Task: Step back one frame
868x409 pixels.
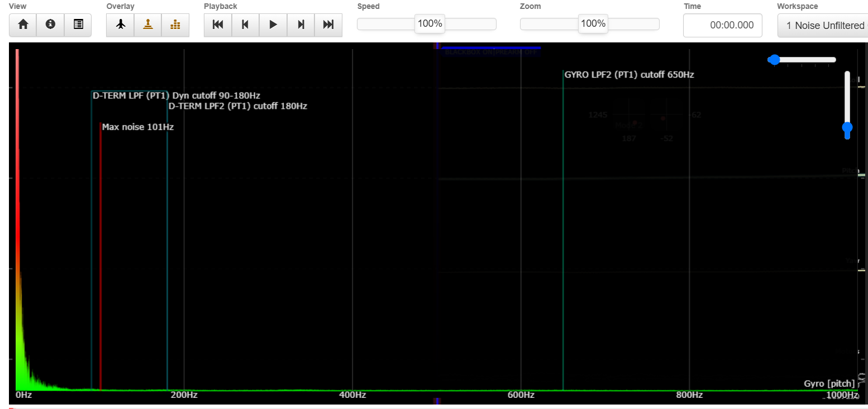Action: coord(245,25)
